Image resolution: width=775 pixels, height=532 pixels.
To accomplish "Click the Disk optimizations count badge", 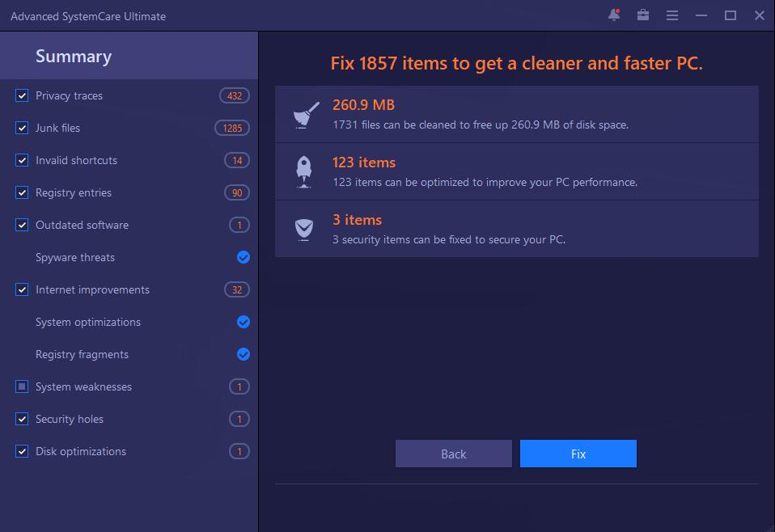I will tap(239, 451).
